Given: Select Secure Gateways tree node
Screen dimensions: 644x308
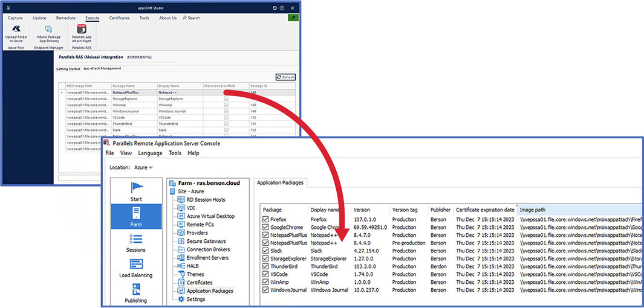Looking at the screenshot, I should coord(201,241).
